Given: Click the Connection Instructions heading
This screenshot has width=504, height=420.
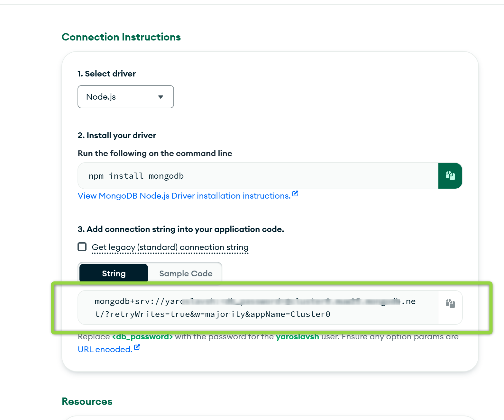Looking at the screenshot, I should pyautogui.click(x=121, y=37).
